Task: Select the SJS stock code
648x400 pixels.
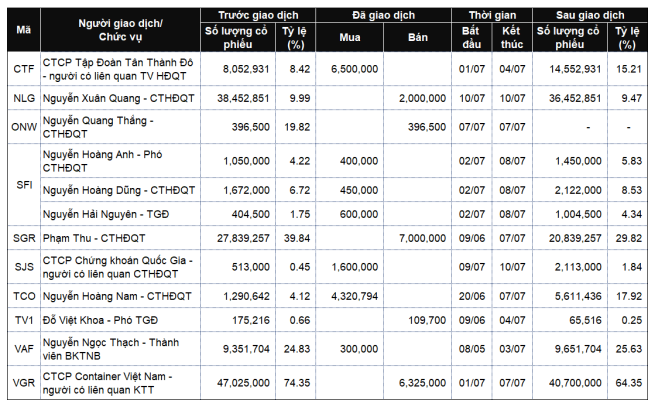Action: pyautogui.click(x=24, y=267)
